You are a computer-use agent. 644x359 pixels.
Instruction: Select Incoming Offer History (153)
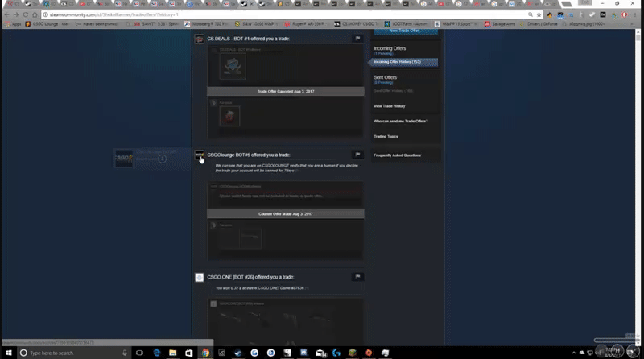403,62
